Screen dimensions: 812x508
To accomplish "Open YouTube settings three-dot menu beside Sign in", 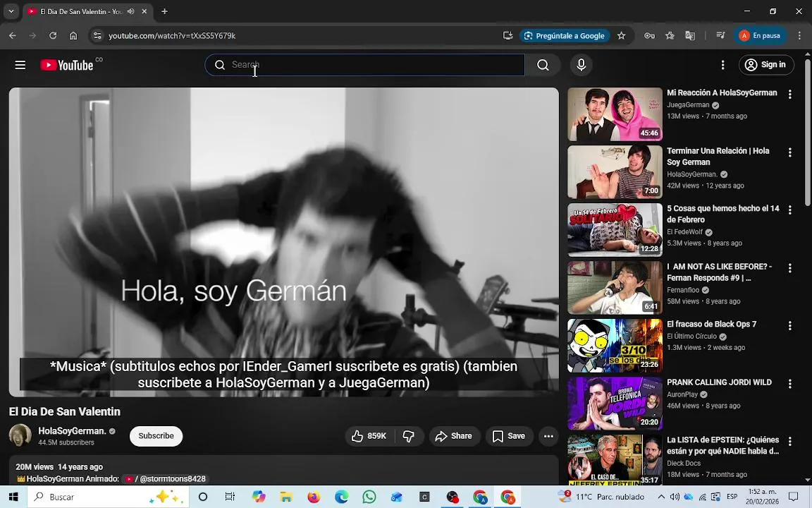I will pos(723,65).
